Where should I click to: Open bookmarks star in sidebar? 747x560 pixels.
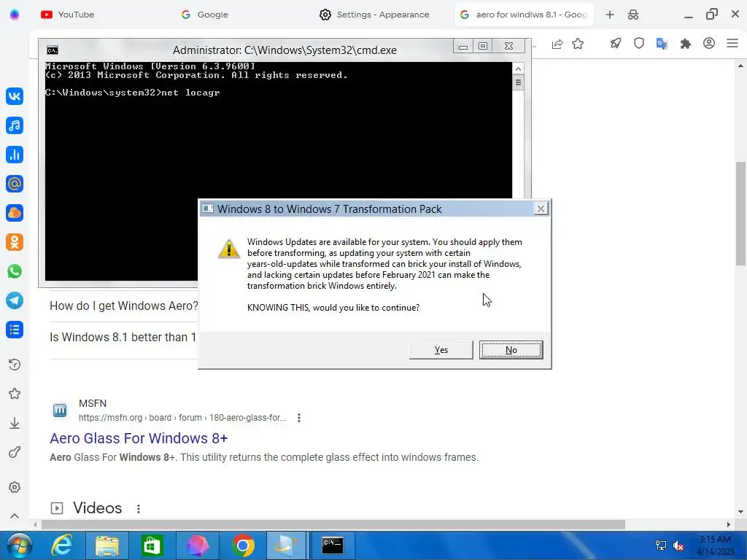15,394
